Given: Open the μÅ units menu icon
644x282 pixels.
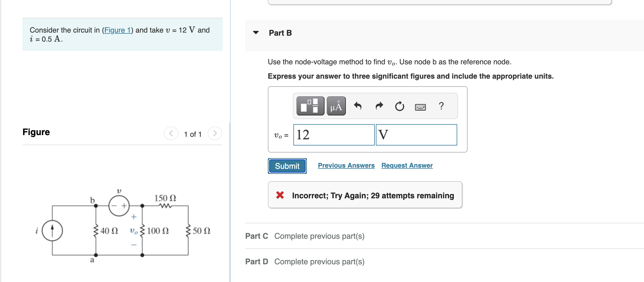Looking at the screenshot, I should coord(336,106).
